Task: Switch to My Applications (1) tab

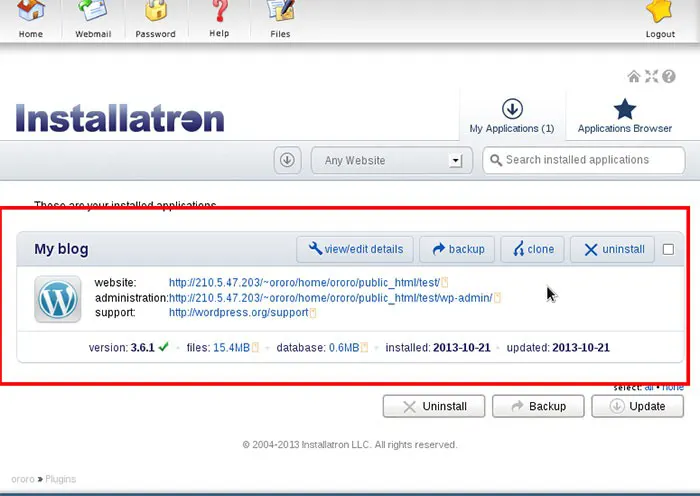Action: [x=512, y=116]
